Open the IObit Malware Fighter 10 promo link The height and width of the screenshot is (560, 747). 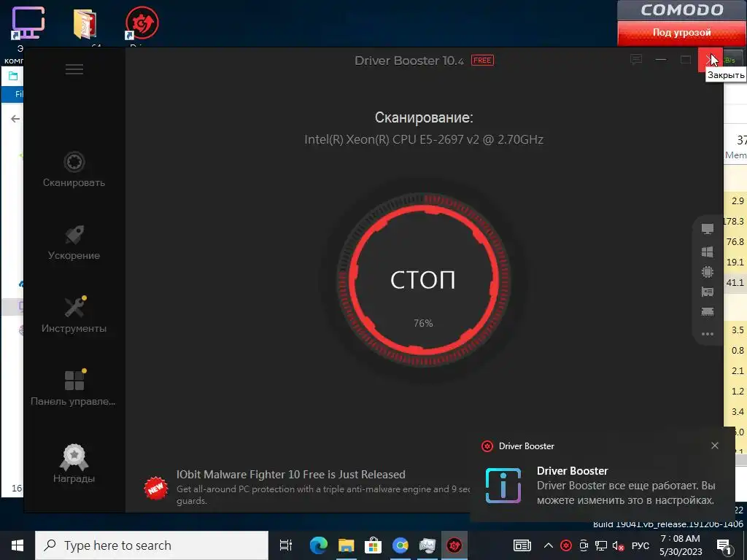tap(290, 474)
